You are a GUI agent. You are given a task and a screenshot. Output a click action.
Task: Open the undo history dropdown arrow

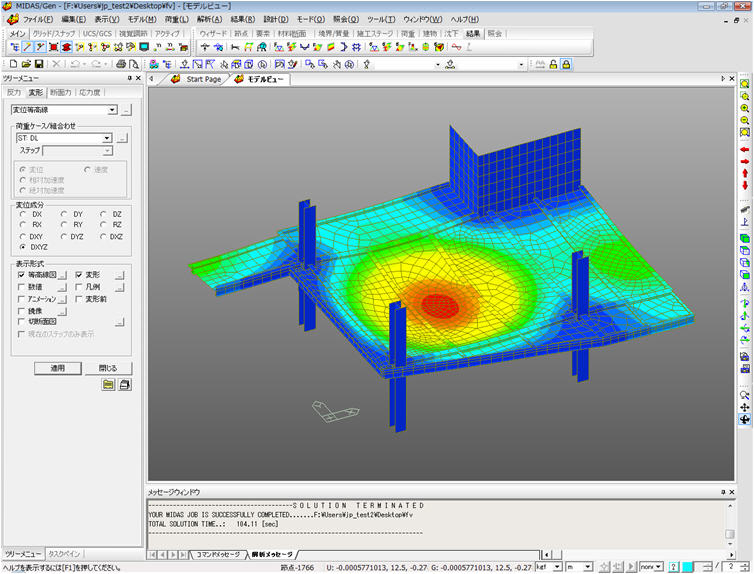tap(84, 64)
